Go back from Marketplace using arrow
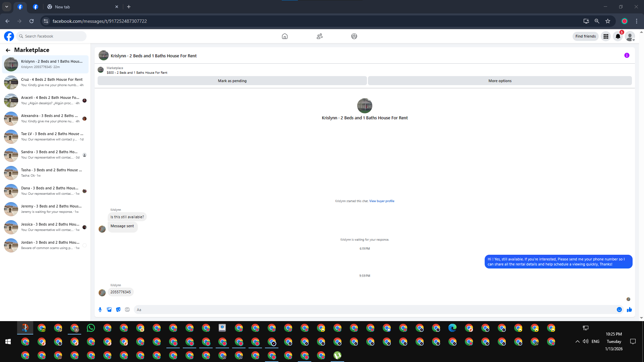 tap(8, 50)
